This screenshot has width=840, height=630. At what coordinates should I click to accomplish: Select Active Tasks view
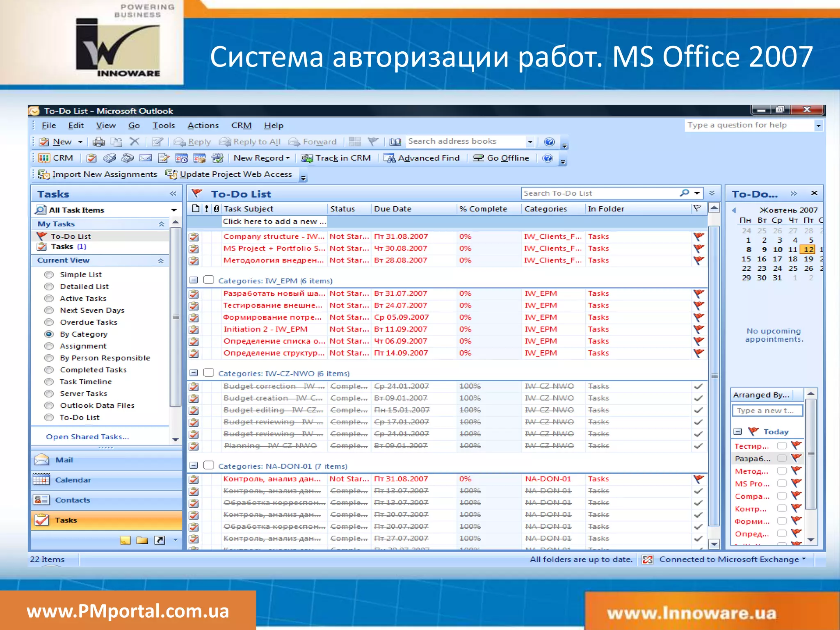(x=49, y=298)
